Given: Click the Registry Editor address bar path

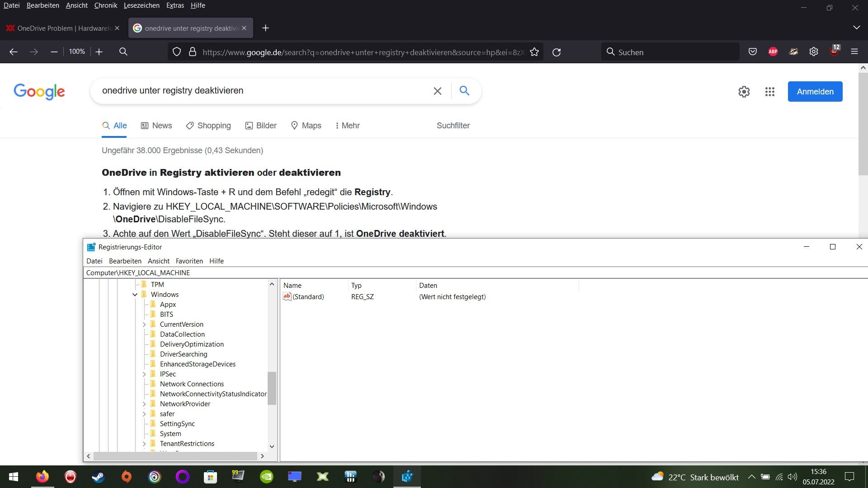Looking at the screenshot, I should click(475, 273).
